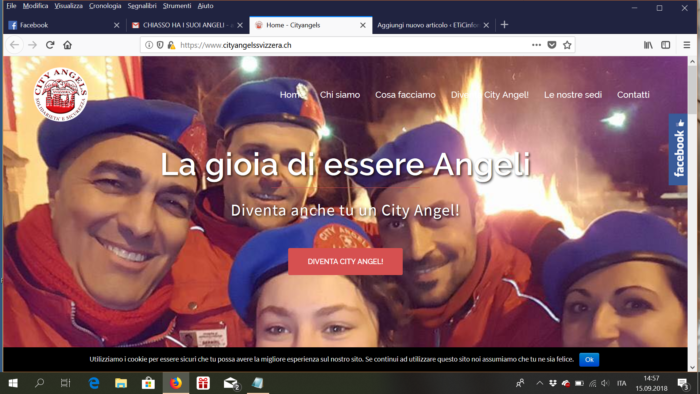Open the Segnalibri menu
Viewport: 700px width, 394px height.
click(x=142, y=6)
